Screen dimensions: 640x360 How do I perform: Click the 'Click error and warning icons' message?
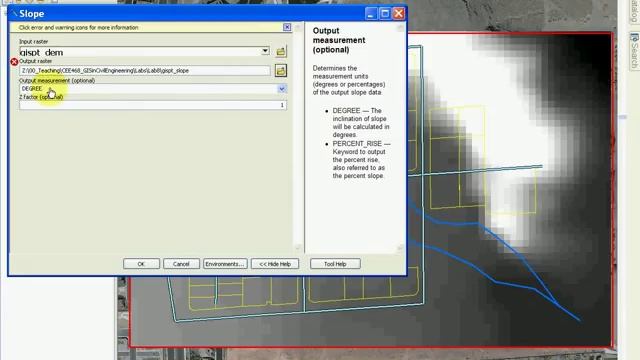[78, 28]
